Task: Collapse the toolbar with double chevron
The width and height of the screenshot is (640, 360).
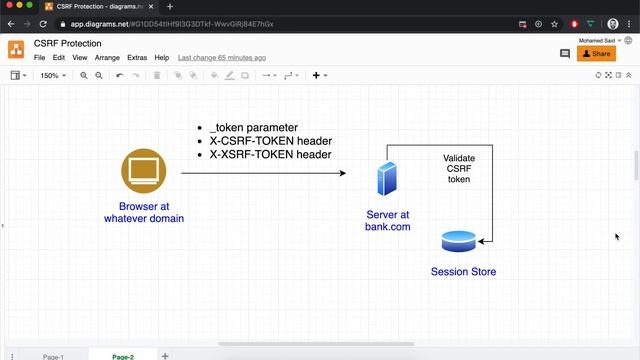Action: 629,75
